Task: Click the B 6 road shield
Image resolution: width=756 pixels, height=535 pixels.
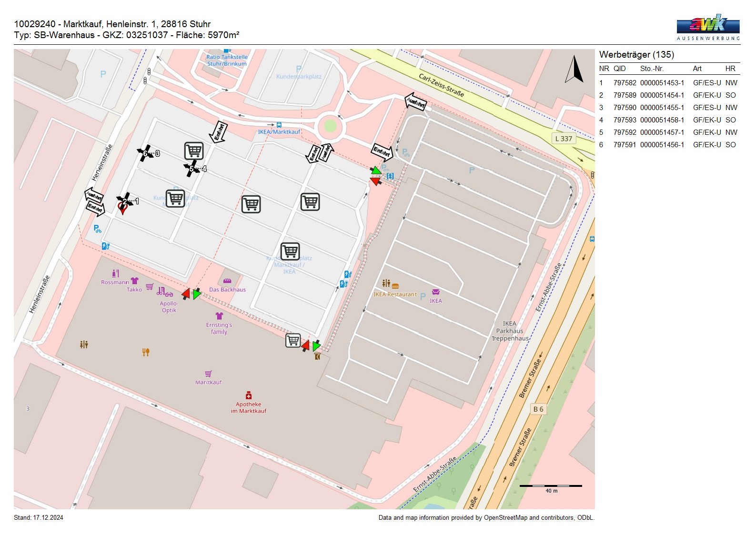Action: (538, 409)
